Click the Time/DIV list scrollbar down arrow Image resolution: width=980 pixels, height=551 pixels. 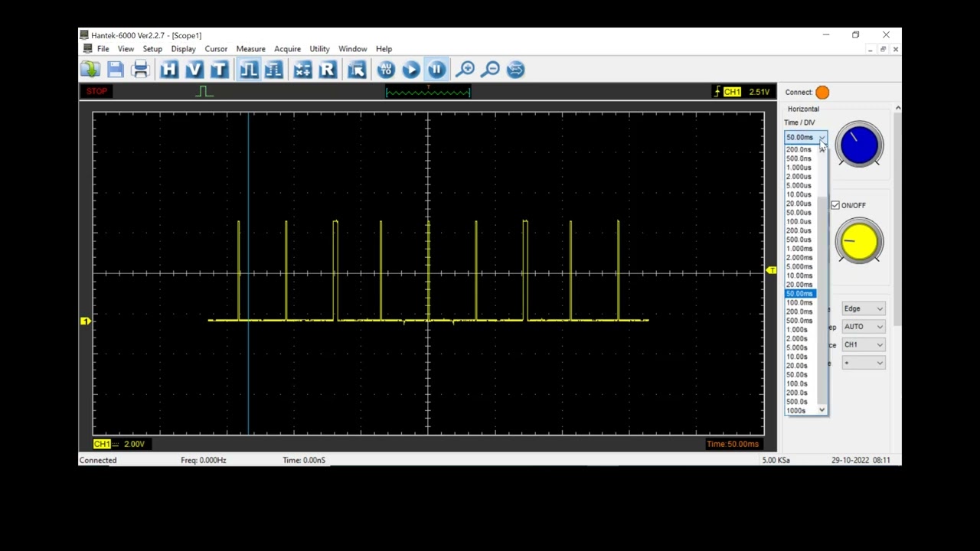[x=822, y=410]
